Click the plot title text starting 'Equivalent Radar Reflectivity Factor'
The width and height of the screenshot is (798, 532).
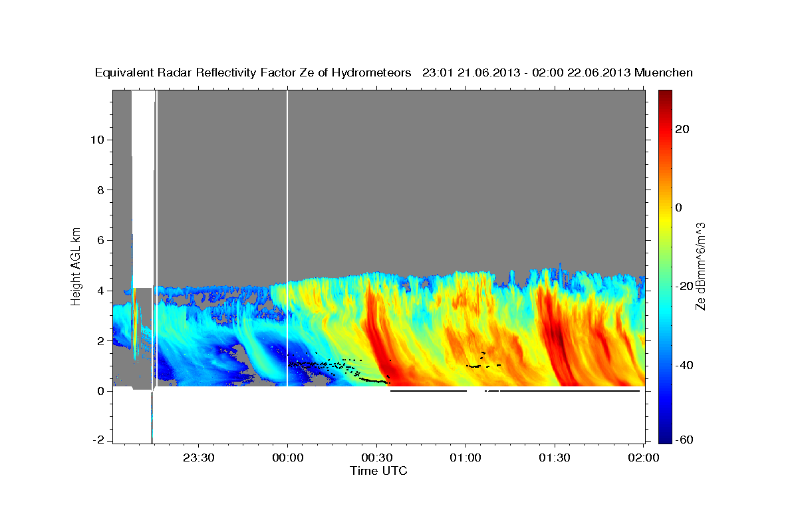tap(394, 72)
